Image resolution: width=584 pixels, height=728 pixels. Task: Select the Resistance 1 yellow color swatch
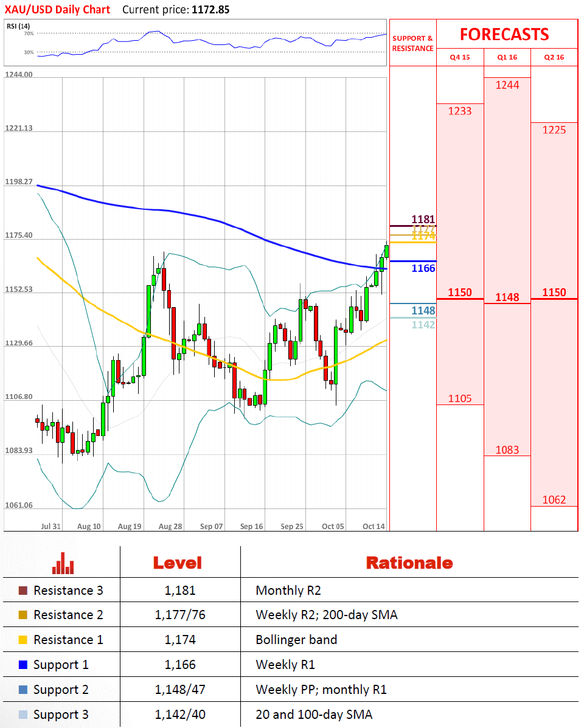(x=23, y=640)
